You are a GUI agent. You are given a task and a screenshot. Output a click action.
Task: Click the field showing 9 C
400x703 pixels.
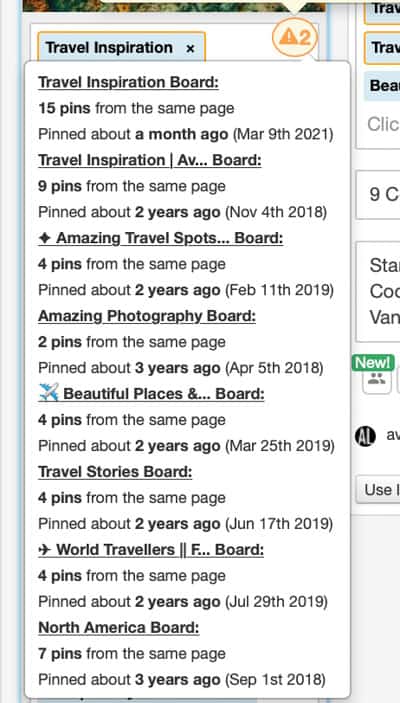[x=378, y=195]
